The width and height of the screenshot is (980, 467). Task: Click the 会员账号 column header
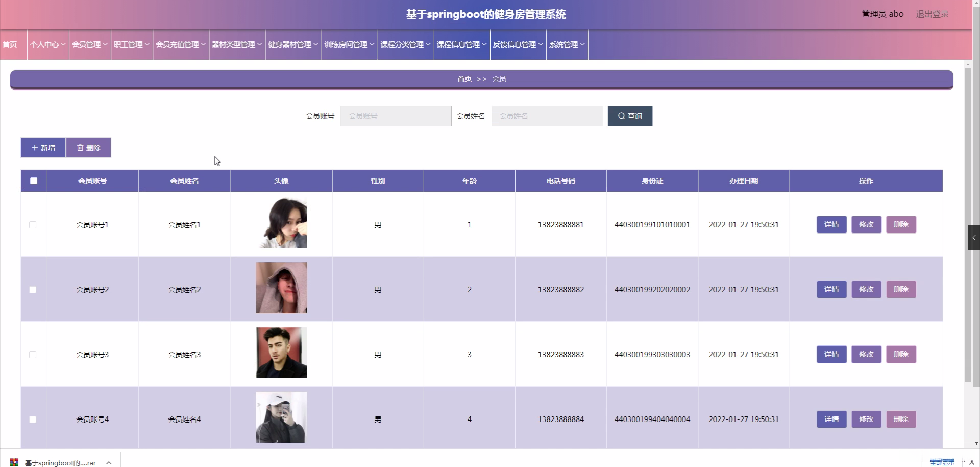92,181
